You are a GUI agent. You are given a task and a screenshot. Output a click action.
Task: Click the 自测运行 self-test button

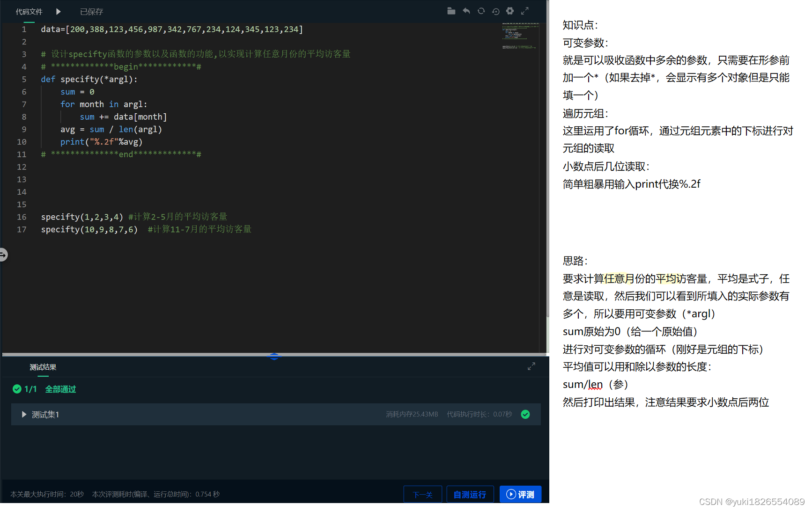[x=470, y=494]
